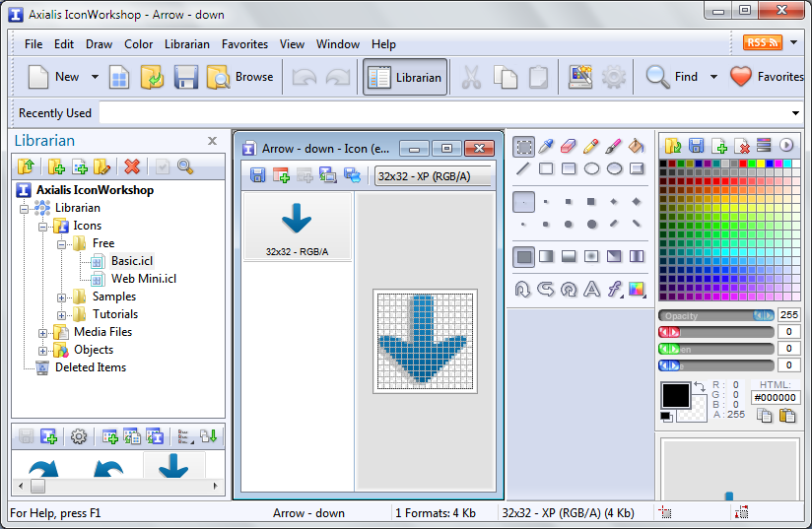The image size is (812, 529).
Task: Open the Draw menu
Action: [99, 44]
